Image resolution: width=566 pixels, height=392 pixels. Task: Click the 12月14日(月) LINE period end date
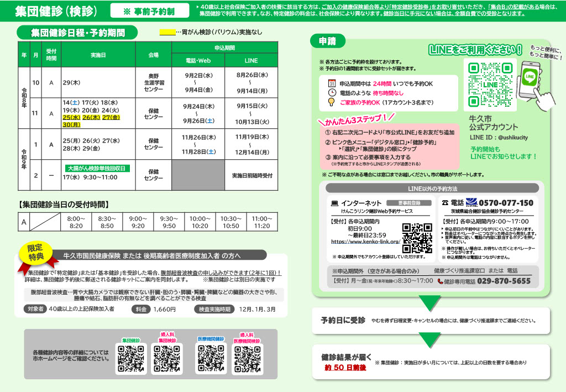(252, 153)
